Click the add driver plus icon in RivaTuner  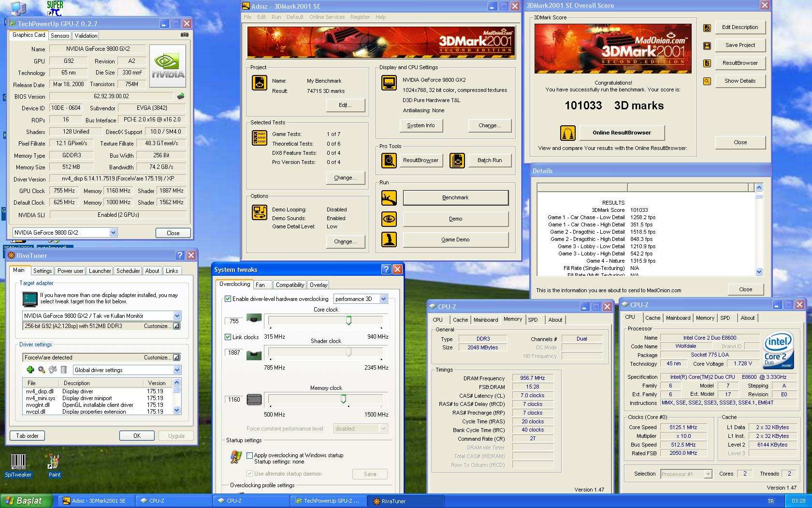30,370
